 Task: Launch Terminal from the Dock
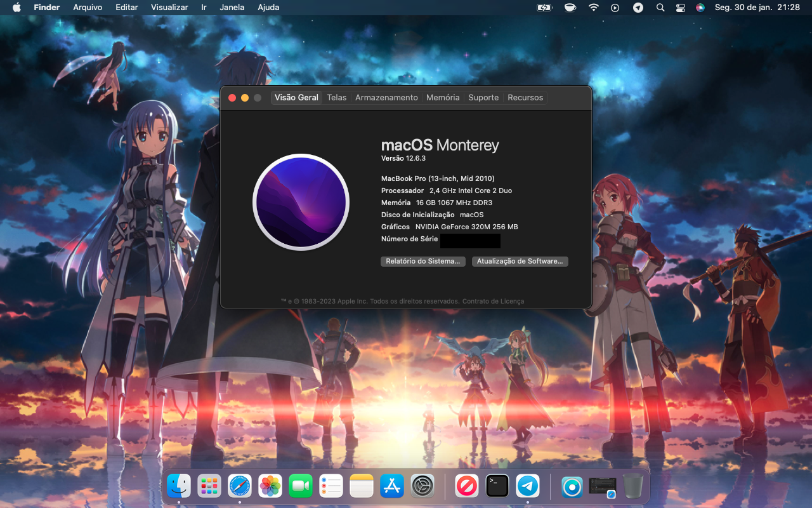point(497,486)
